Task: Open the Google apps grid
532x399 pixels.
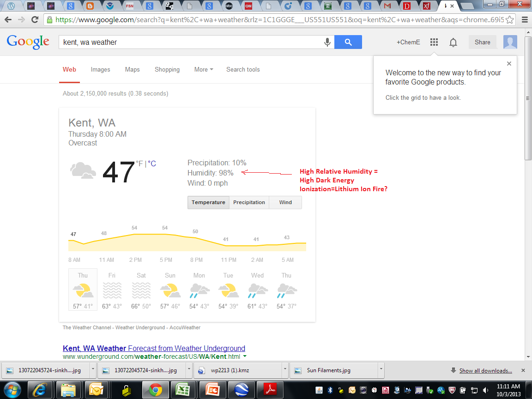Action: [x=434, y=42]
